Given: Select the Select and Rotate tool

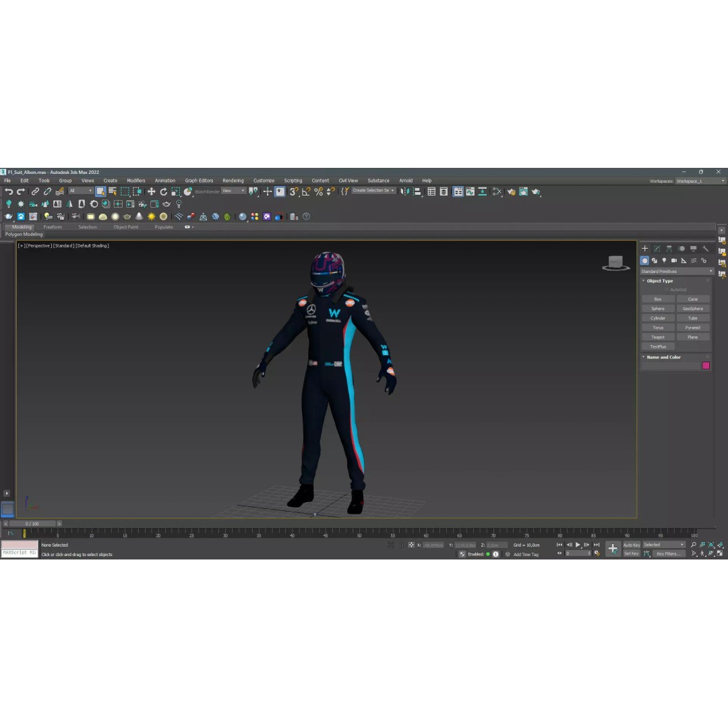Looking at the screenshot, I should pos(163,192).
